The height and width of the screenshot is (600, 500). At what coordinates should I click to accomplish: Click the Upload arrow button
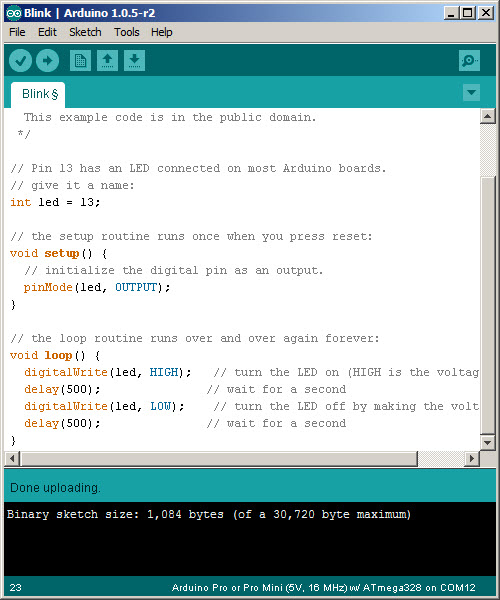pos(47,60)
